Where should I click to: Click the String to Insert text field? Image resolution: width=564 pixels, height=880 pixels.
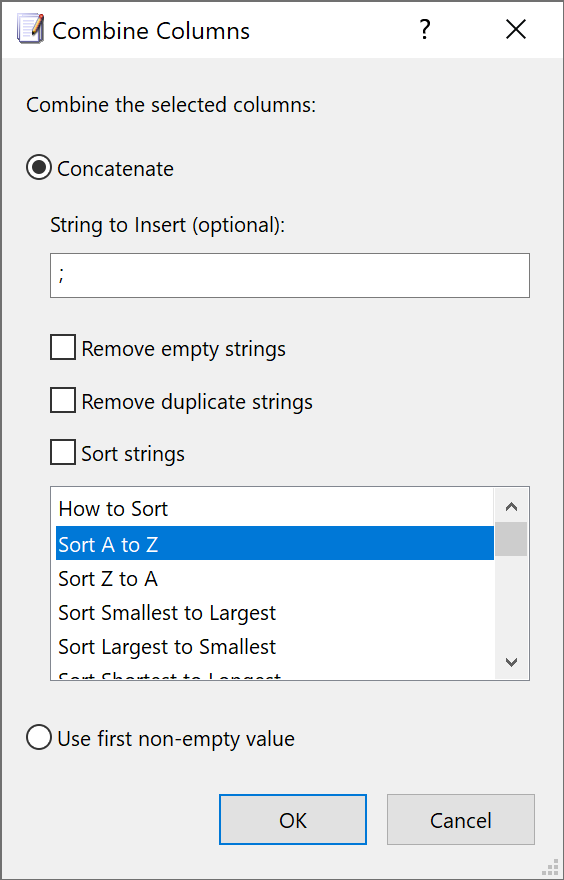point(290,275)
